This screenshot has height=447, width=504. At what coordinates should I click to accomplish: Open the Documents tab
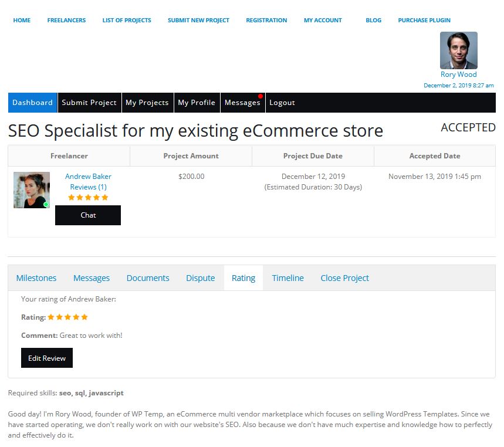pos(148,278)
